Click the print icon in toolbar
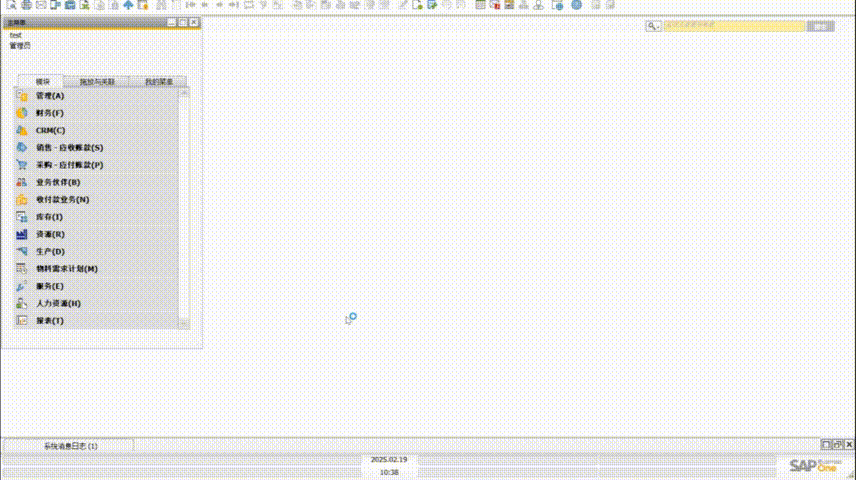Viewport: 856px width, 480px height. (26, 5)
